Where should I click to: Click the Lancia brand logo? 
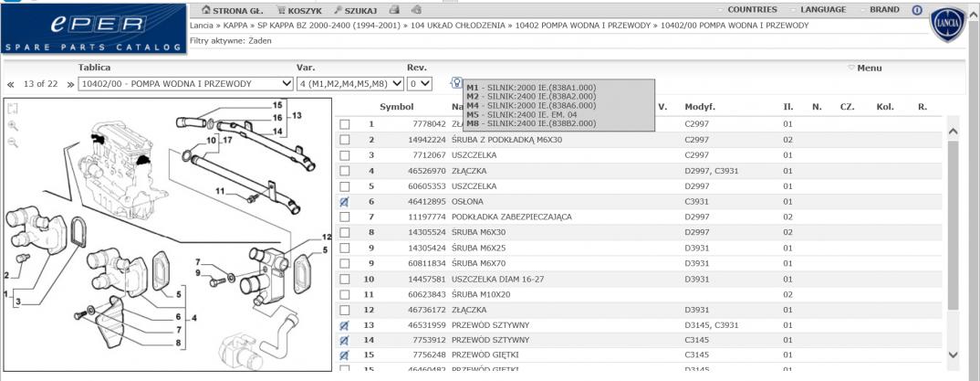(x=948, y=26)
